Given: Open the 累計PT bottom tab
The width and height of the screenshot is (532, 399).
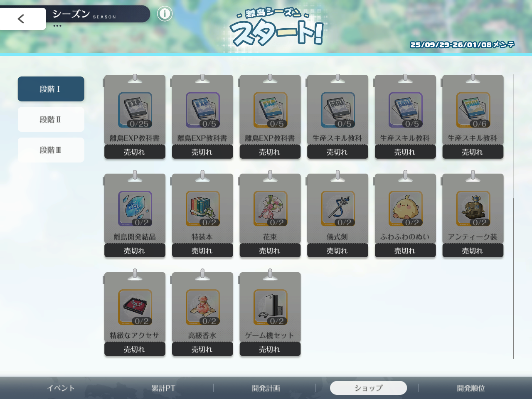Looking at the screenshot, I should [163, 388].
